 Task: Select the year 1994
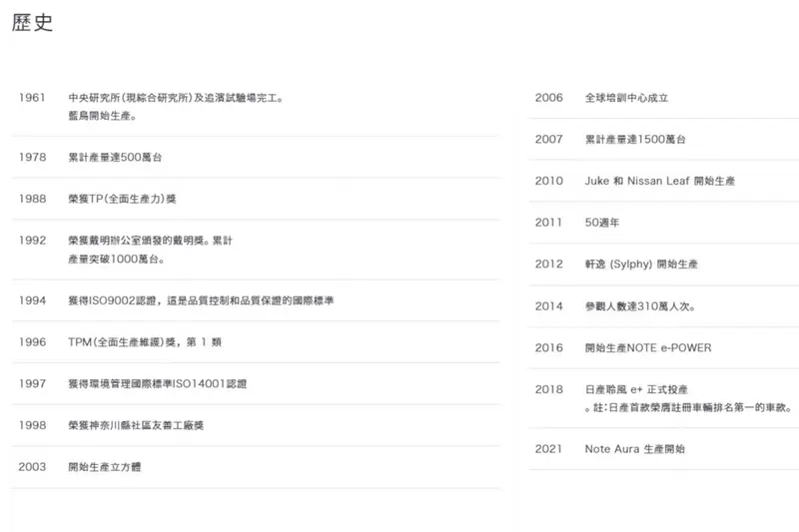tap(33, 300)
